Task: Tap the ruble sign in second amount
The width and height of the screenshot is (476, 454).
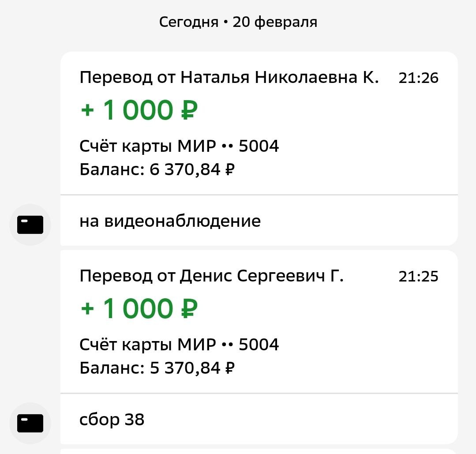Action: tap(189, 309)
